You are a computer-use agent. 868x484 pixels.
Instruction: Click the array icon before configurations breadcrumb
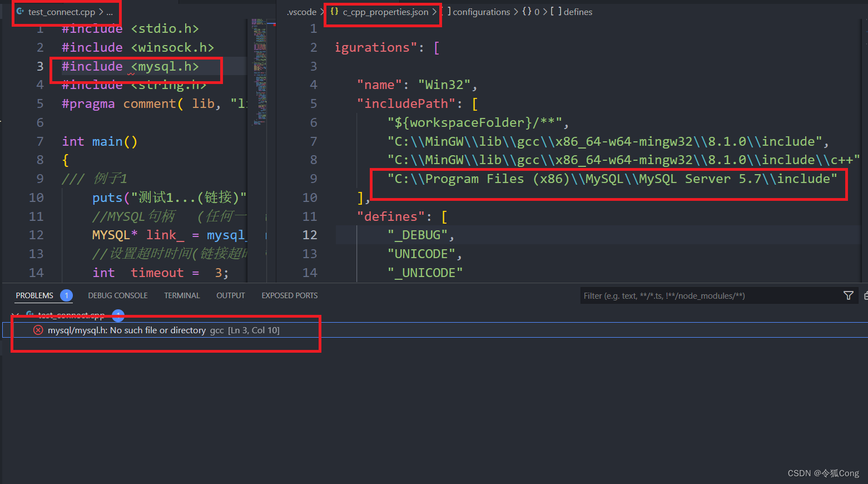point(449,11)
